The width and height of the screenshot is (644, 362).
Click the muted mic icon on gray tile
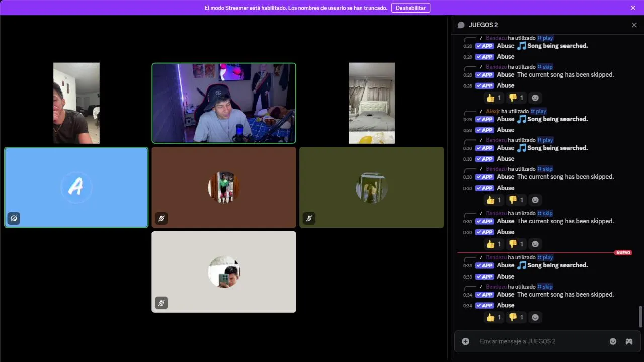click(161, 303)
